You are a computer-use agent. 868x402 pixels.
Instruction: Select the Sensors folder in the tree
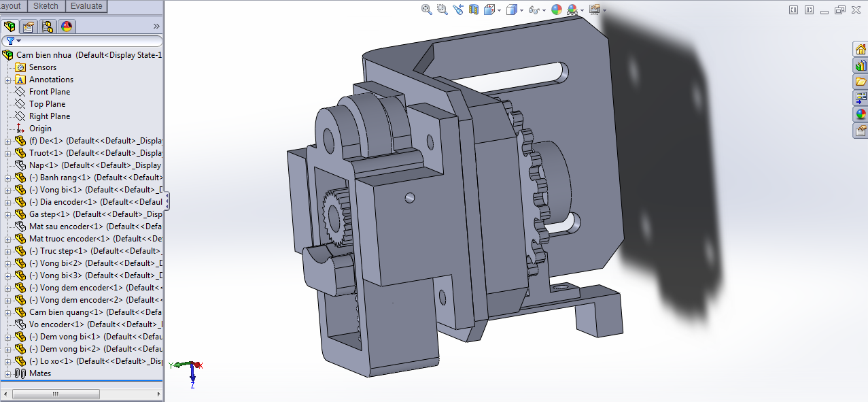(39, 67)
